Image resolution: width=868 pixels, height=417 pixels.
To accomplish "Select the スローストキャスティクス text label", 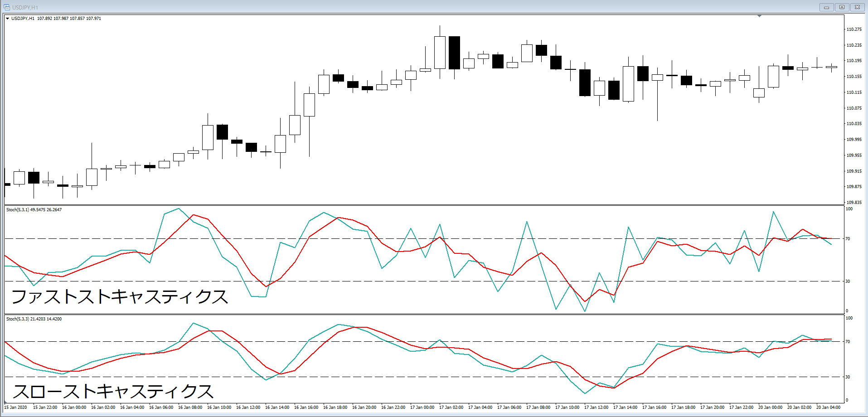I will tap(113, 392).
